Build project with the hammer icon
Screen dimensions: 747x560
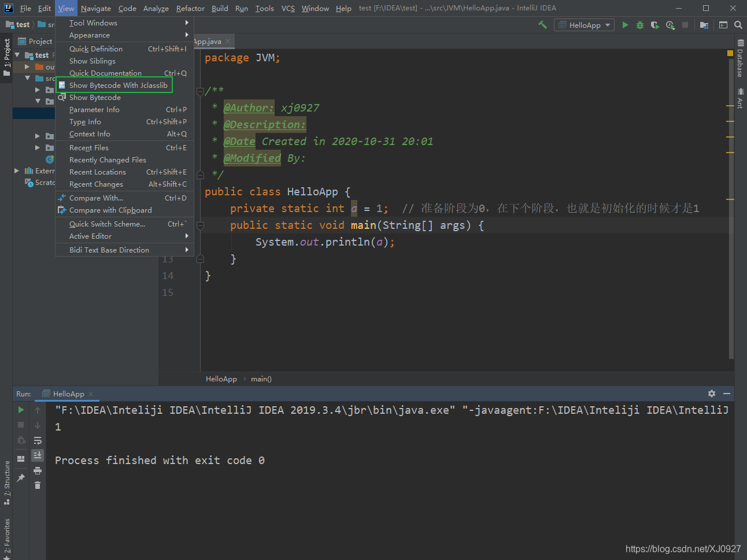[x=542, y=25]
